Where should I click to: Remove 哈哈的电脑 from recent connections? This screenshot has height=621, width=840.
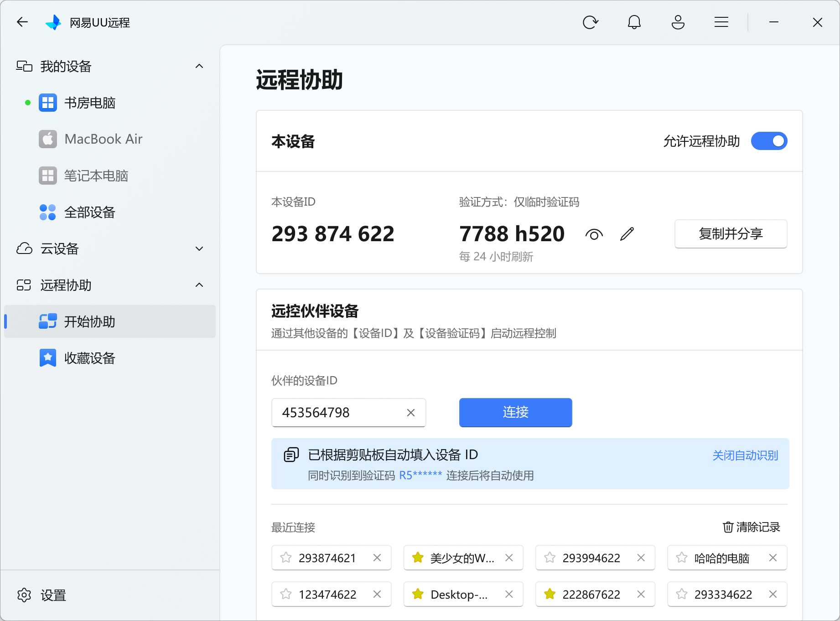[773, 558]
